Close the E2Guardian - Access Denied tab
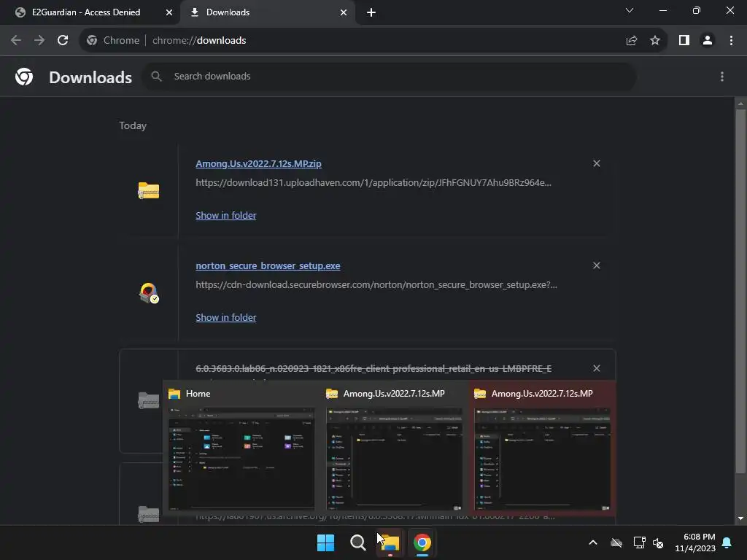This screenshot has height=560, width=747. pos(169,12)
